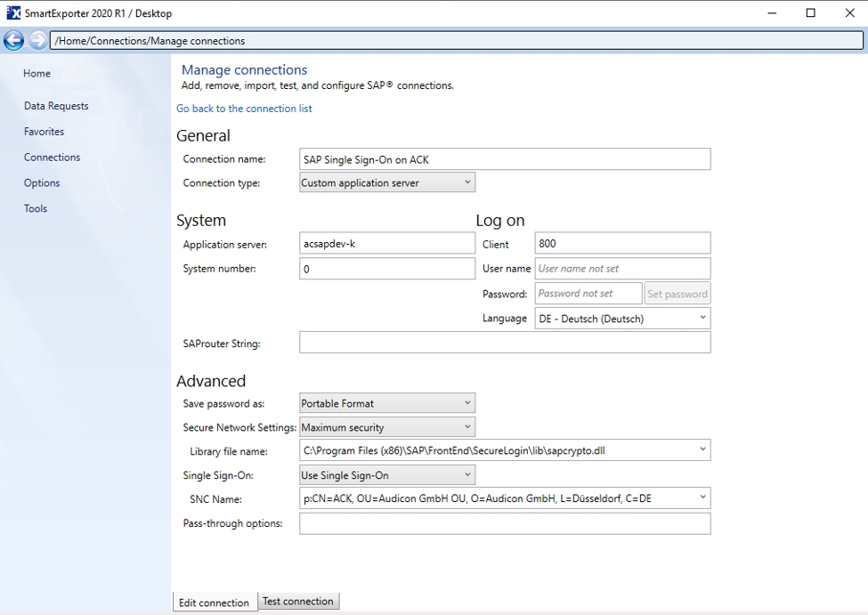Select the Edit connection tab

pos(214,603)
